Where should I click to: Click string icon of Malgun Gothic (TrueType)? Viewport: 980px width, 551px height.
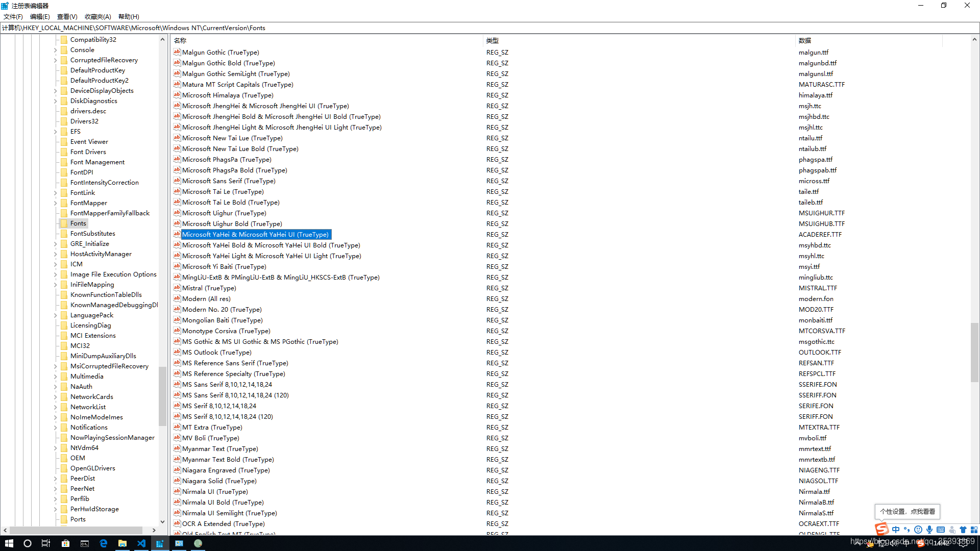pyautogui.click(x=177, y=52)
